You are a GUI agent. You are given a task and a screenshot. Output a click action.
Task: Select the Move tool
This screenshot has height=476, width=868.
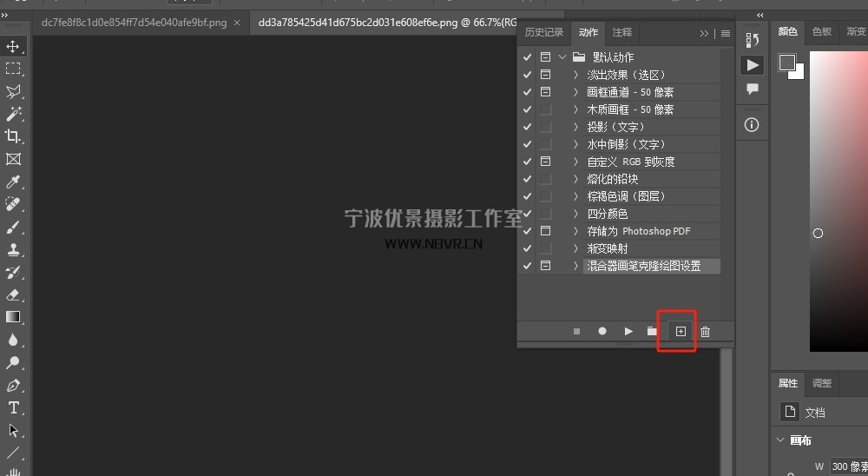click(13, 46)
